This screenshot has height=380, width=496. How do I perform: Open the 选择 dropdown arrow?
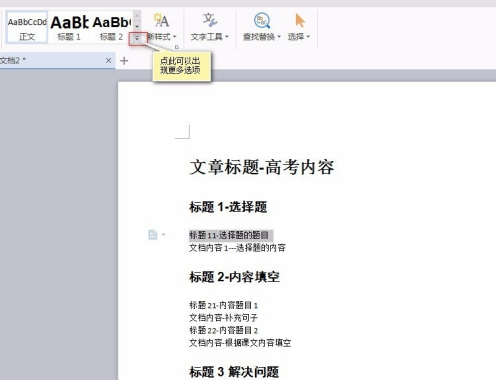[x=308, y=37]
